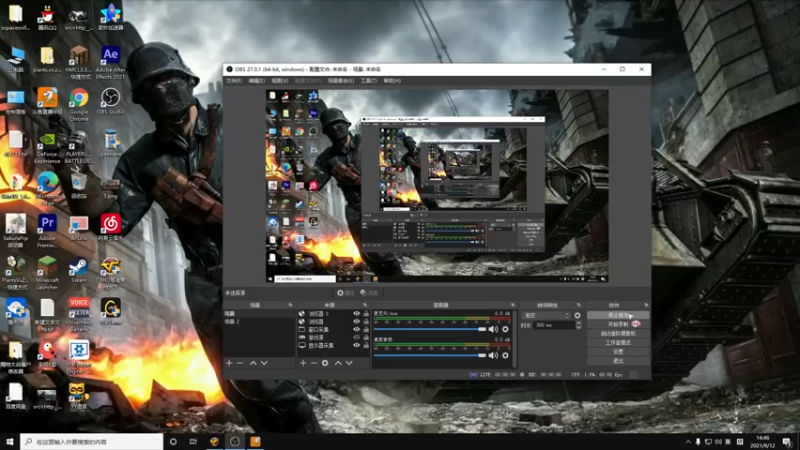Toggle lock on 浏览器 2 source
Image resolution: width=800 pixels, height=450 pixels.
(366, 314)
